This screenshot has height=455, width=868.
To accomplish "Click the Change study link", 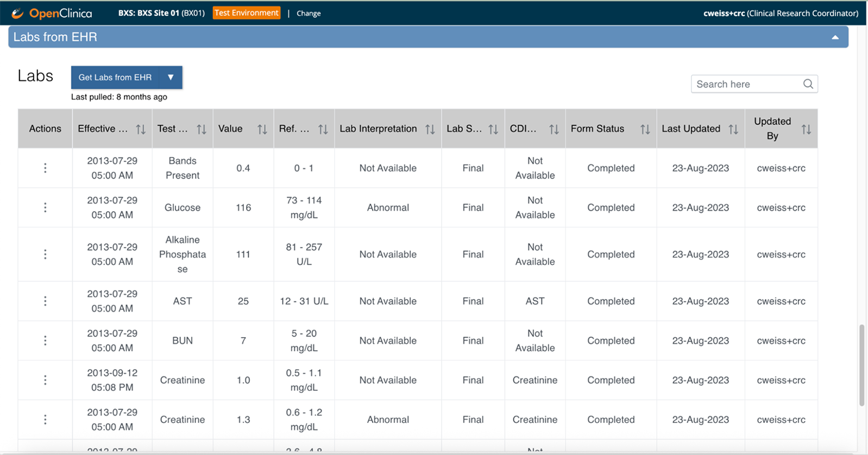I will (x=309, y=14).
